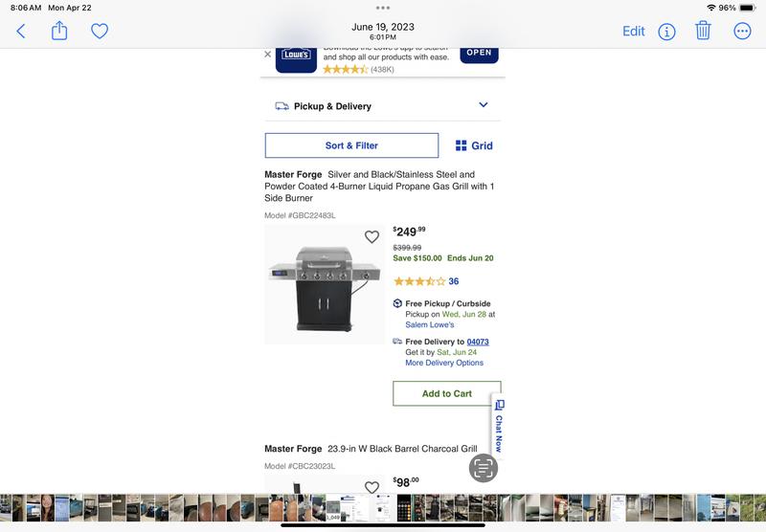This screenshot has height=532, width=766.
Task: Open the 04073 zip code link
Action: [x=478, y=342]
